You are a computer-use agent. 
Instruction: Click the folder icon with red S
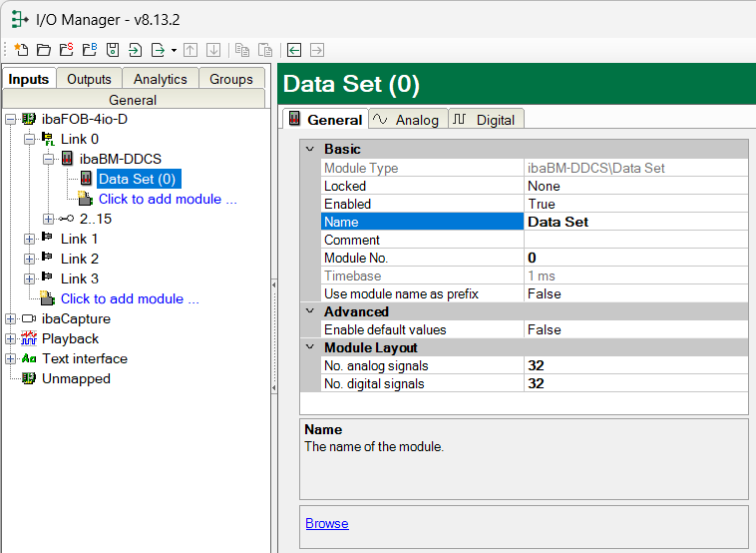point(66,50)
